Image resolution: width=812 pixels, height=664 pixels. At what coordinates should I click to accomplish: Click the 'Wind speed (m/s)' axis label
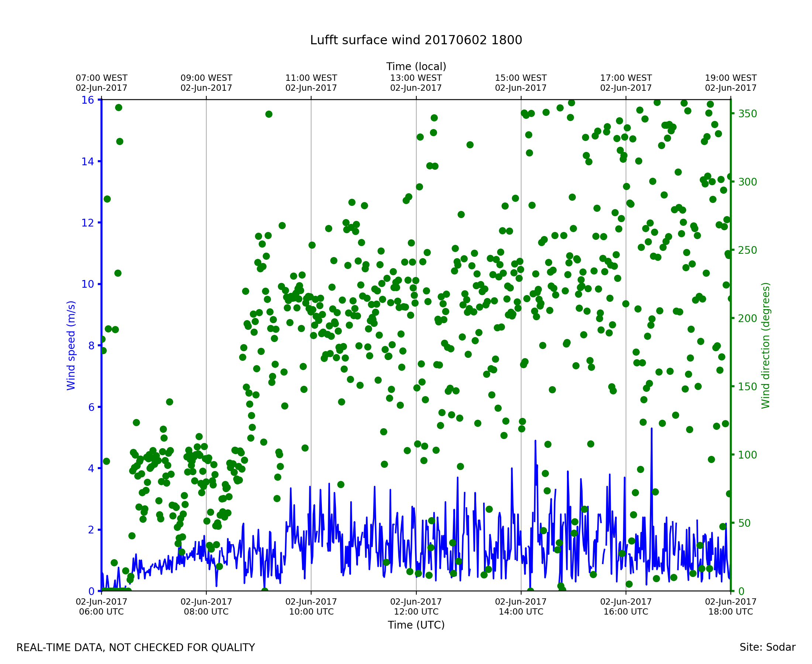tap(71, 345)
